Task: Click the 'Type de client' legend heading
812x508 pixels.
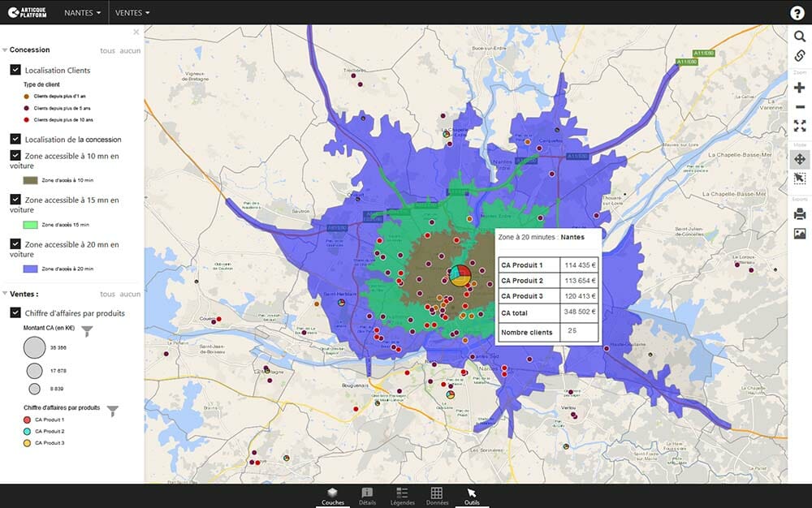Action: [x=41, y=85]
